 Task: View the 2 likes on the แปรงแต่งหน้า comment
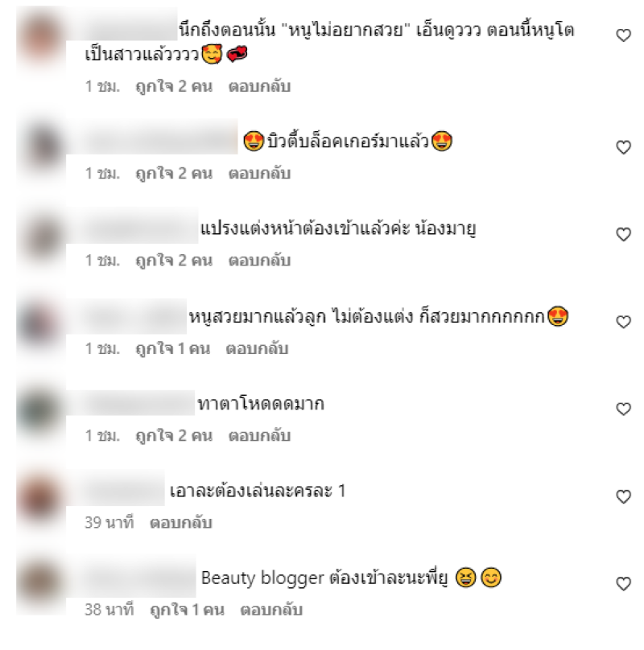[x=174, y=261]
